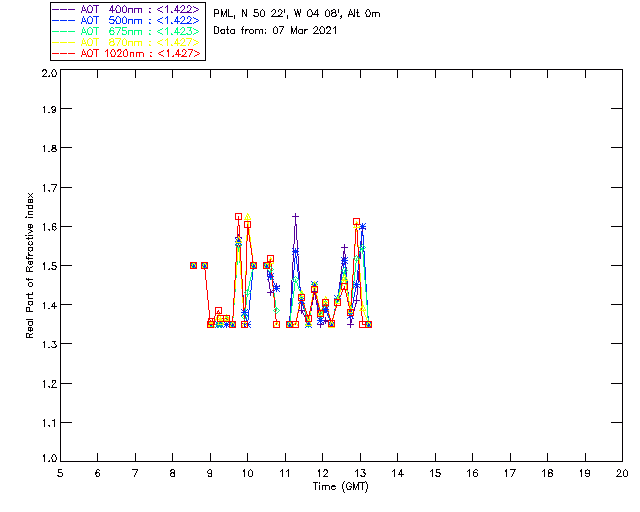Click the purple plus peak marker above 11 GMT
Screen dimensions: 640x512
[295, 216]
